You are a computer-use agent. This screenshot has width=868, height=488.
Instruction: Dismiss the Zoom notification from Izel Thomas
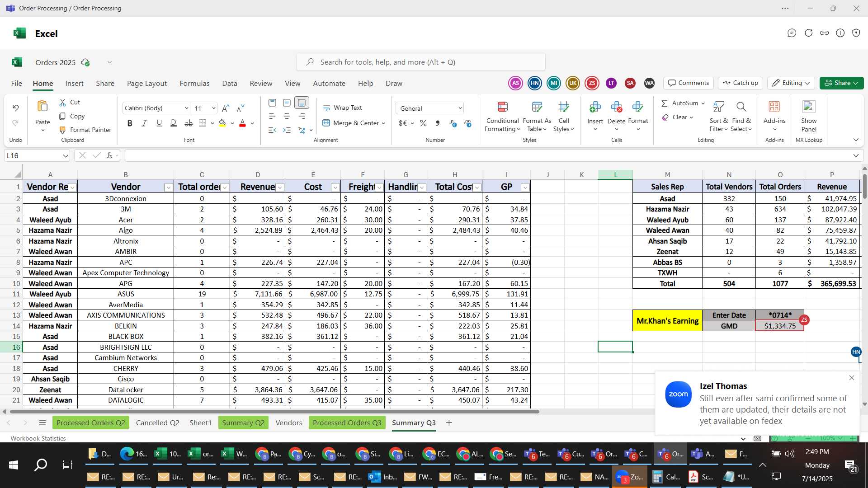tap(852, 378)
